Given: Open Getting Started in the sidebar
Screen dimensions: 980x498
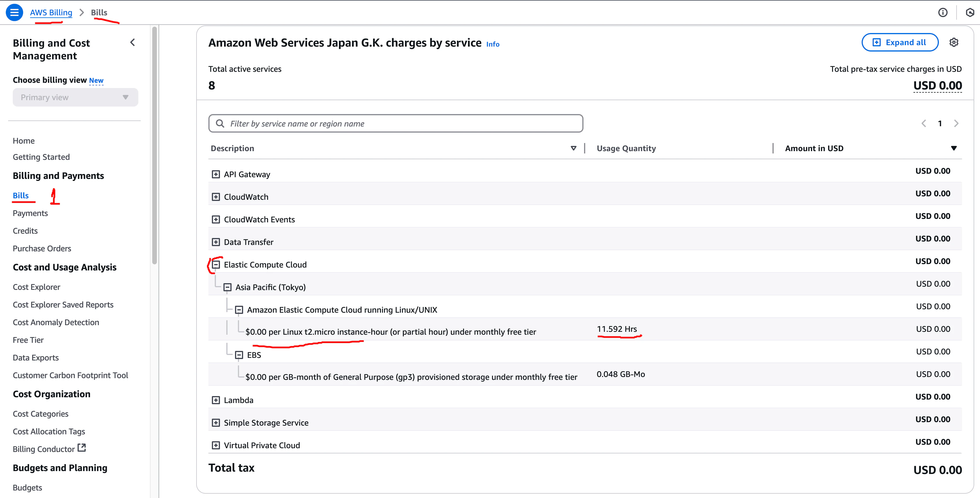Looking at the screenshot, I should pyautogui.click(x=41, y=157).
